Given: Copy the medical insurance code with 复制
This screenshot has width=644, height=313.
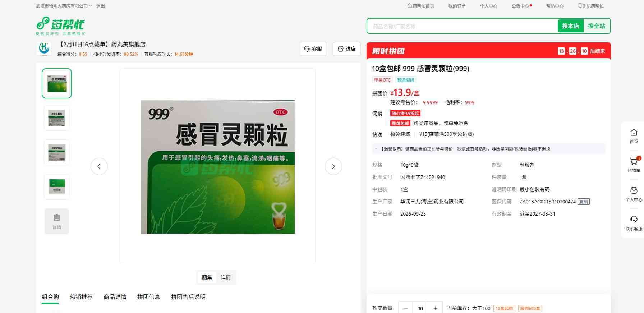Looking at the screenshot, I should (583, 202).
